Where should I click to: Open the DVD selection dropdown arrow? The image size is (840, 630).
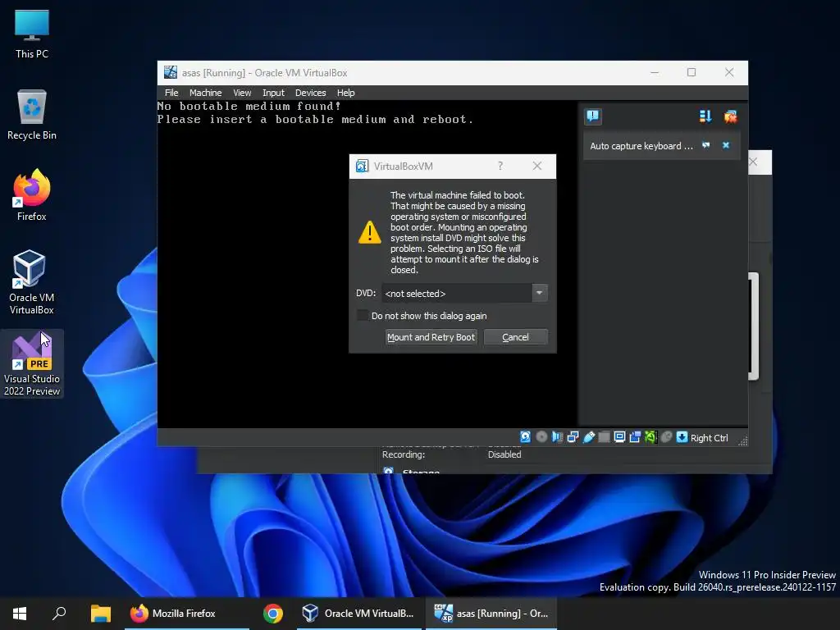click(x=540, y=293)
